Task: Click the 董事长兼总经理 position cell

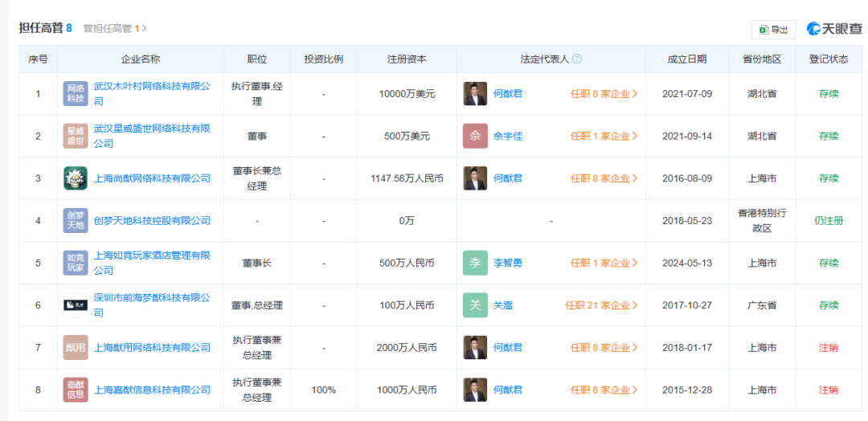Action: pyautogui.click(x=257, y=178)
